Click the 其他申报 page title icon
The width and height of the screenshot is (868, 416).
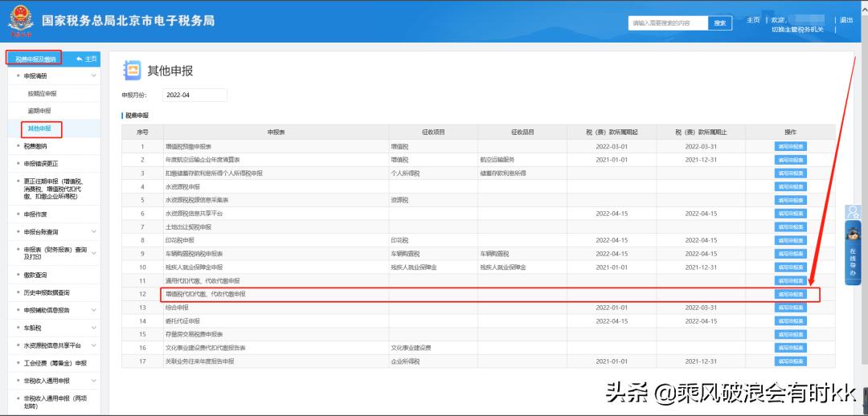pos(132,70)
